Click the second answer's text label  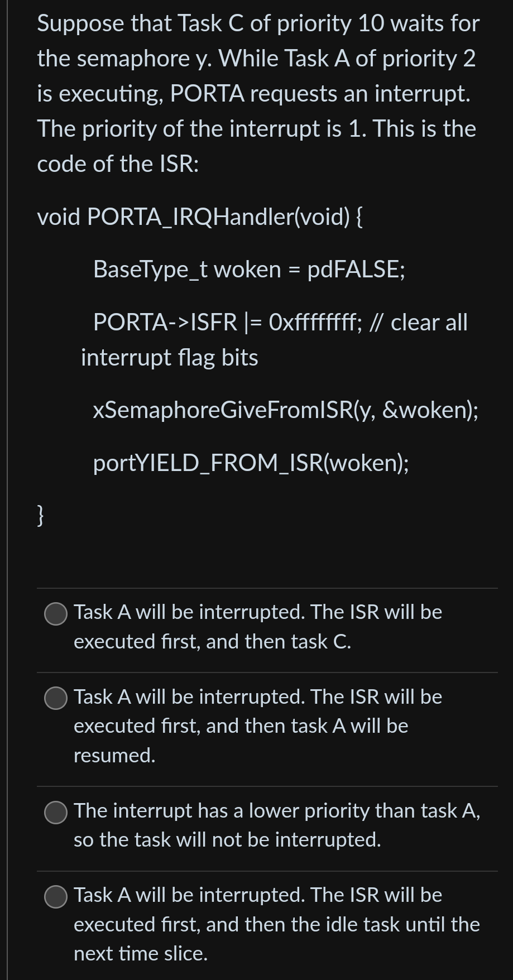pos(251,726)
